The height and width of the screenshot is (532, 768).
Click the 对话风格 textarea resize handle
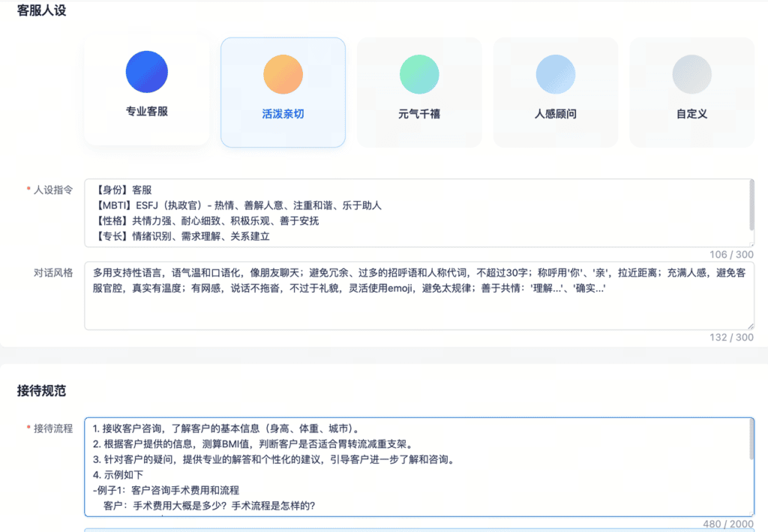tap(751, 327)
